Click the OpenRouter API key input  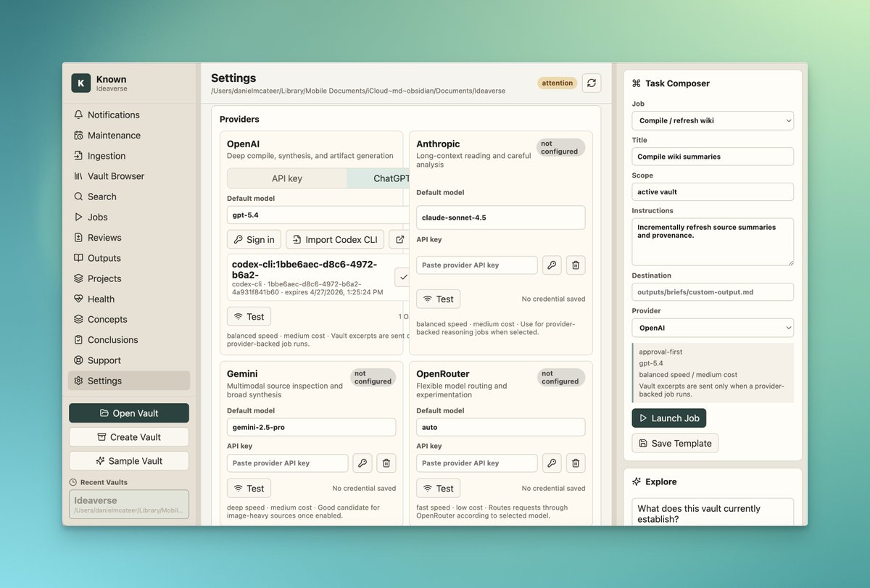click(x=477, y=463)
